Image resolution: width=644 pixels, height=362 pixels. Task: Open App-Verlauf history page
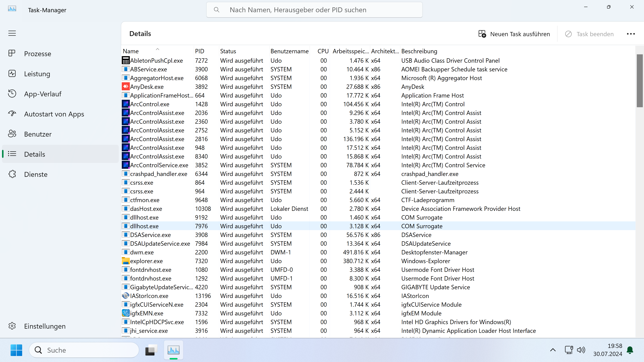pos(42,94)
